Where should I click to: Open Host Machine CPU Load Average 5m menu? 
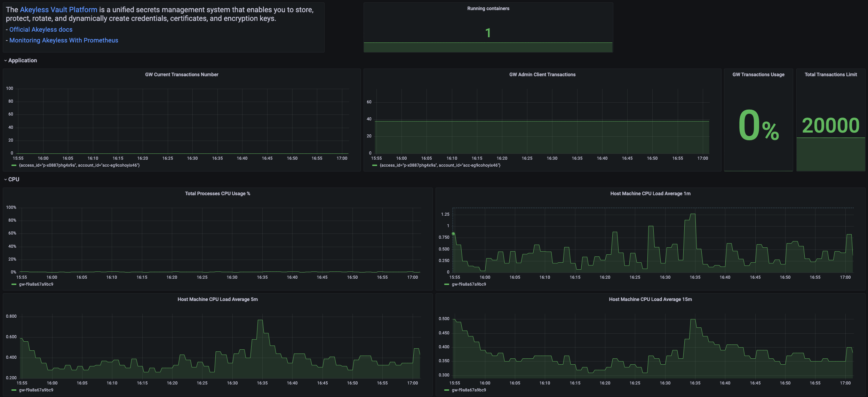[217, 300]
